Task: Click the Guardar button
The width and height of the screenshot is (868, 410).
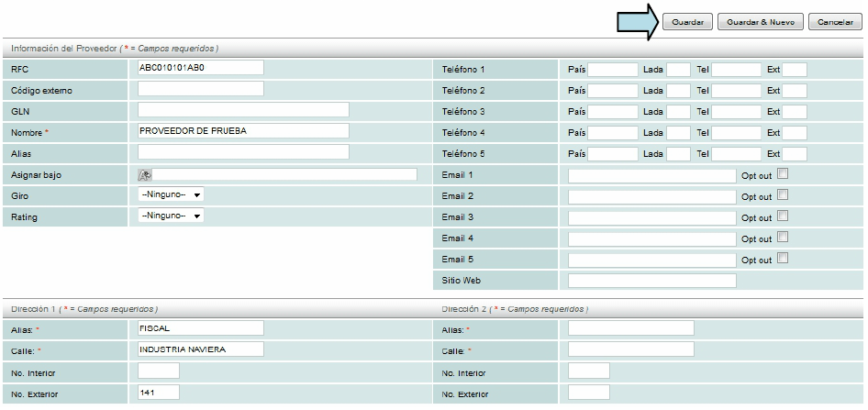Action: point(687,21)
